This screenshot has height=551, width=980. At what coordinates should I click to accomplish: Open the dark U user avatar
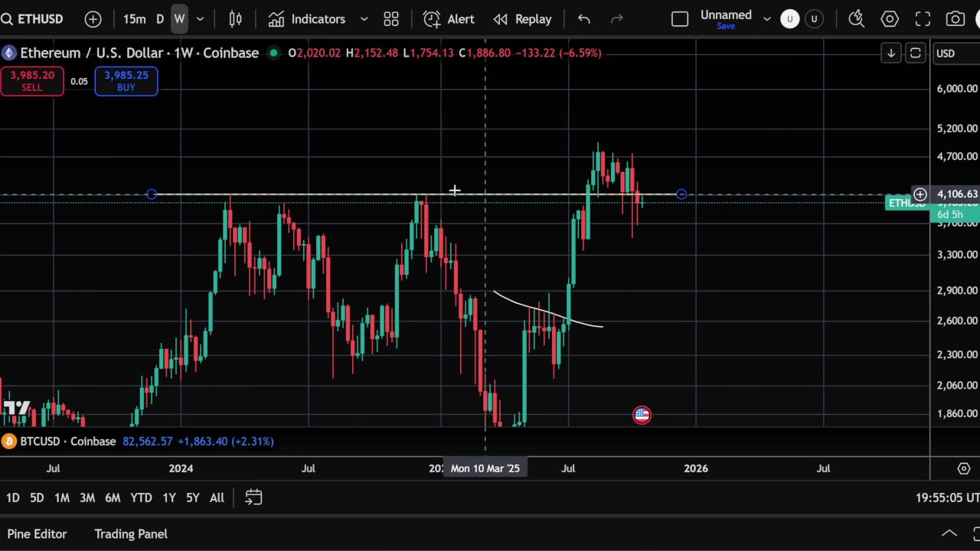coord(814,19)
